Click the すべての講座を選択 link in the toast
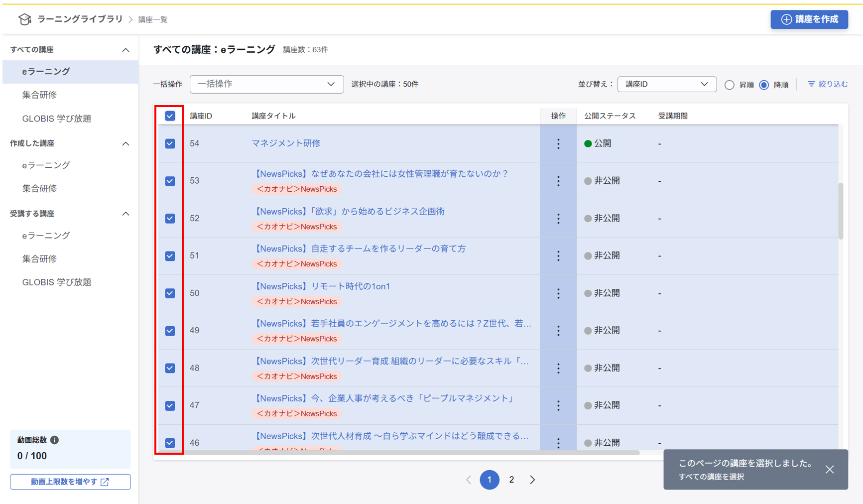Image resolution: width=863 pixels, height=504 pixels. 711,477
